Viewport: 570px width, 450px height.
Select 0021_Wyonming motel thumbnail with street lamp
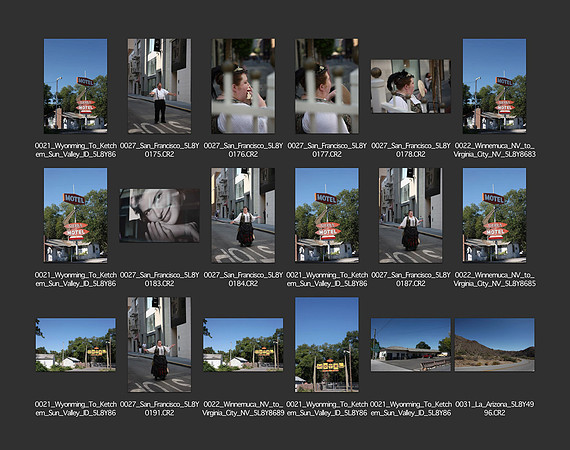76,86
